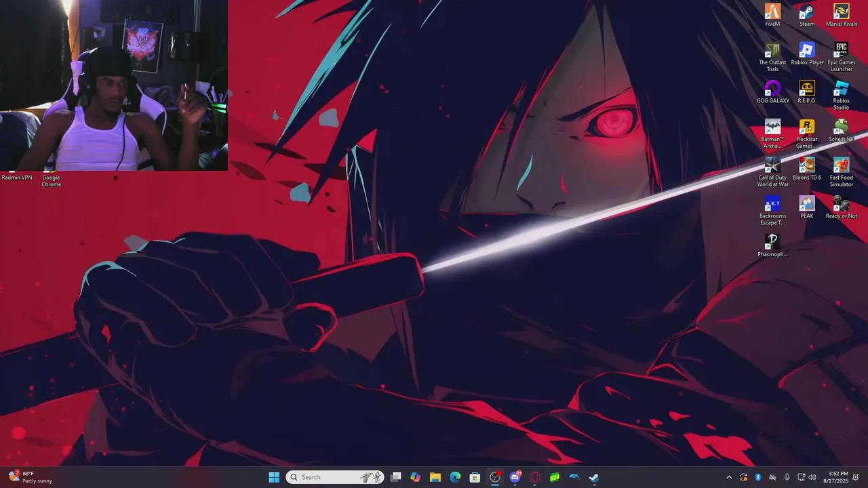Launch Copilot from the taskbar
Viewport: 868px width, 488px height.
[x=416, y=477]
